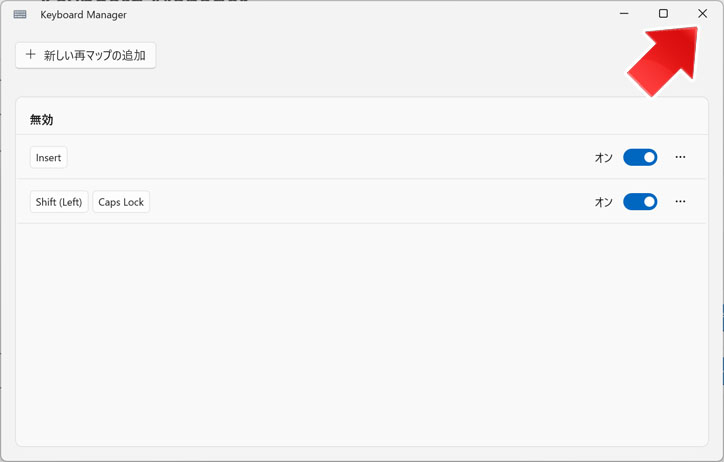The height and width of the screenshot is (462, 724).
Task: Maximize the Keyboard Manager window
Action: click(x=663, y=13)
